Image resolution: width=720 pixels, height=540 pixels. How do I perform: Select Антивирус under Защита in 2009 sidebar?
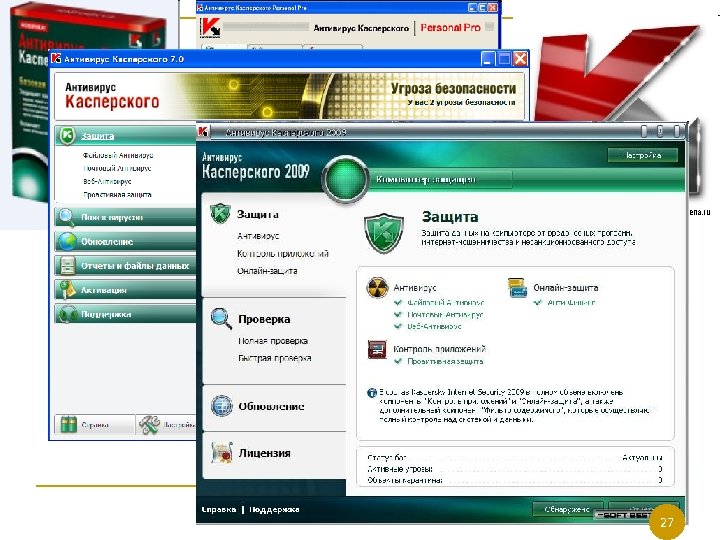258,236
